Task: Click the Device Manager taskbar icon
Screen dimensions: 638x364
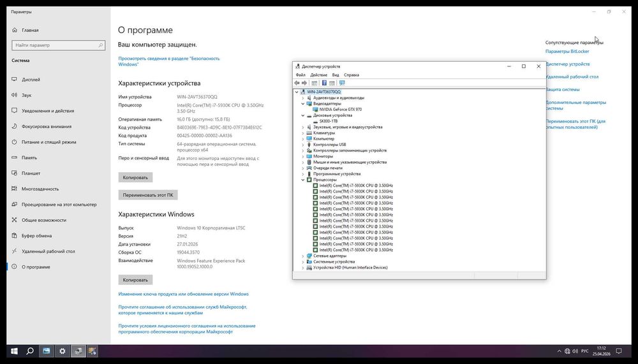Action: [x=78, y=351]
